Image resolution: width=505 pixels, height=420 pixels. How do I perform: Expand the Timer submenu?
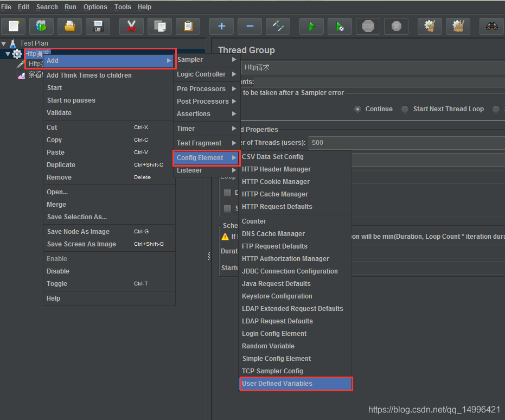[x=207, y=128]
